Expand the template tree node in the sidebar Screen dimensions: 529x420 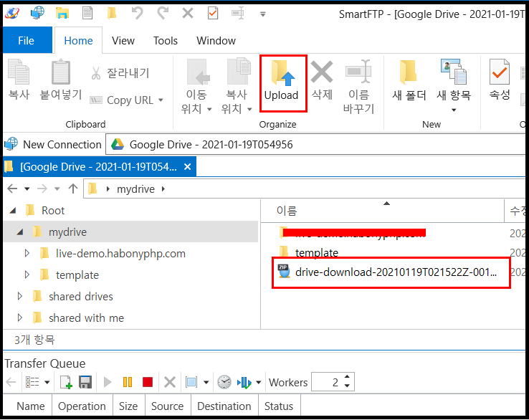click(27, 275)
